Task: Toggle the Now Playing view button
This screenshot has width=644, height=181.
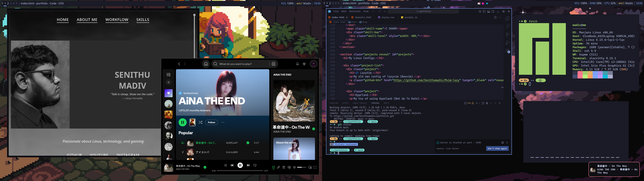Action: (x=274, y=167)
